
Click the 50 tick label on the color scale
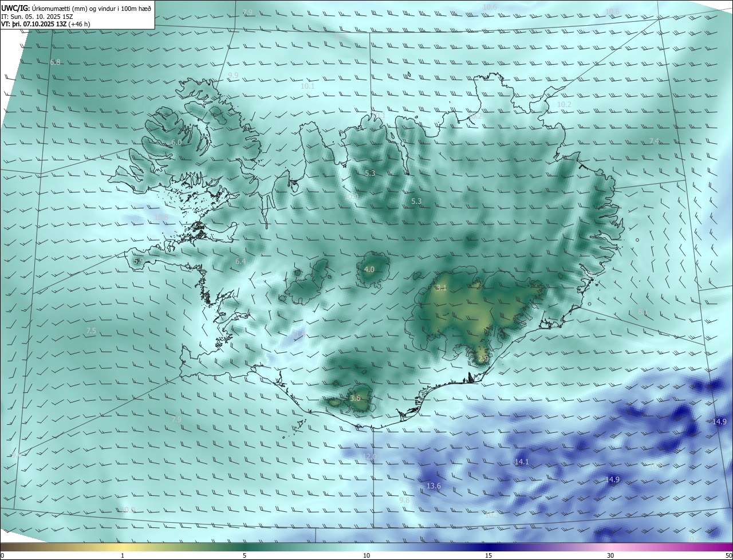(x=728, y=555)
